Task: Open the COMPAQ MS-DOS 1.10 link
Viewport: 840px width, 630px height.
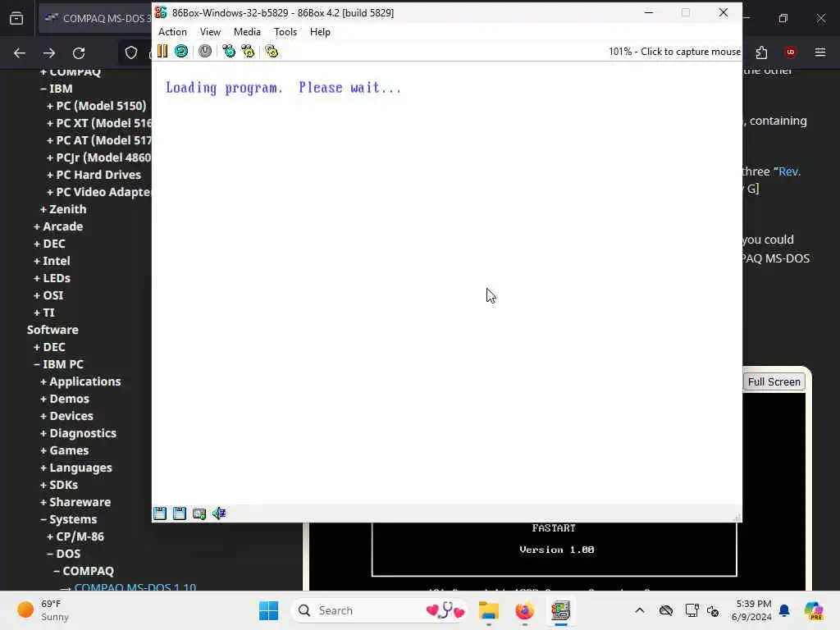Action: (135, 587)
